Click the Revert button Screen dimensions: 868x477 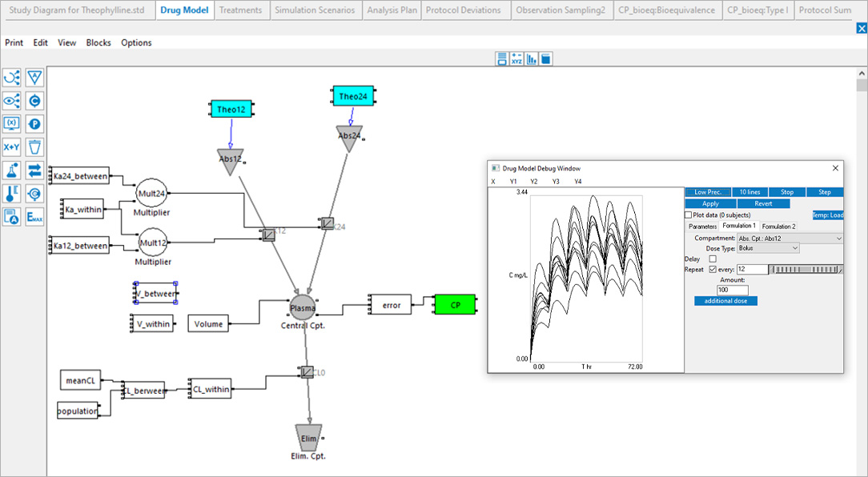tap(763, 203)
